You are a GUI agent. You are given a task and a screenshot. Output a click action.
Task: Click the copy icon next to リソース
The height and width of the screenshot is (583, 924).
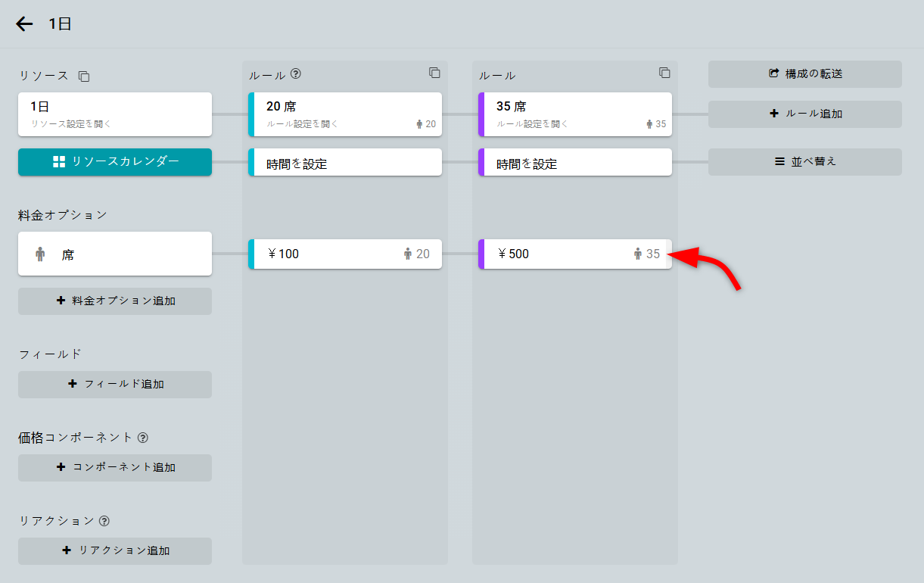click(84, 76)
